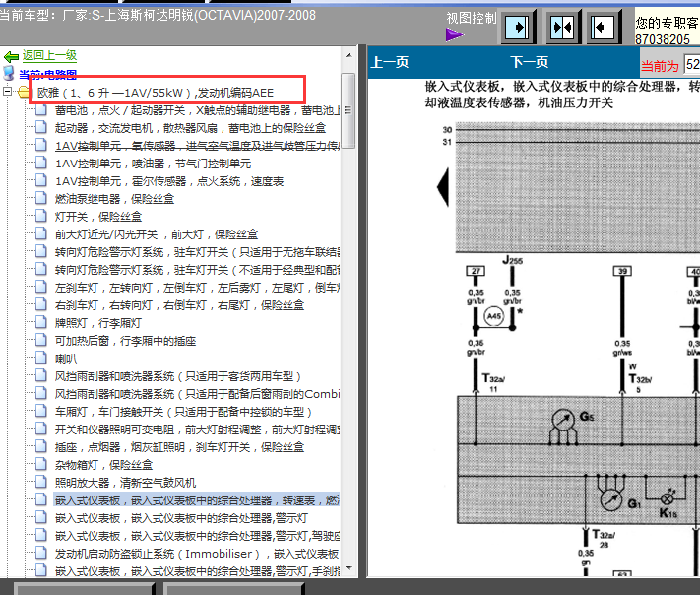Click document icon beside 杂物箱灯

click(x=41, y=464)
